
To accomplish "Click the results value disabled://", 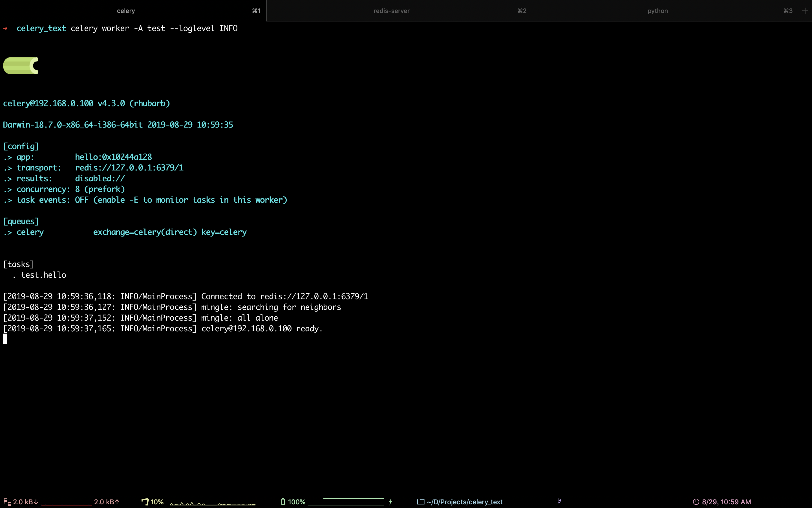I will pyautogui.click(x=100, y=178).
